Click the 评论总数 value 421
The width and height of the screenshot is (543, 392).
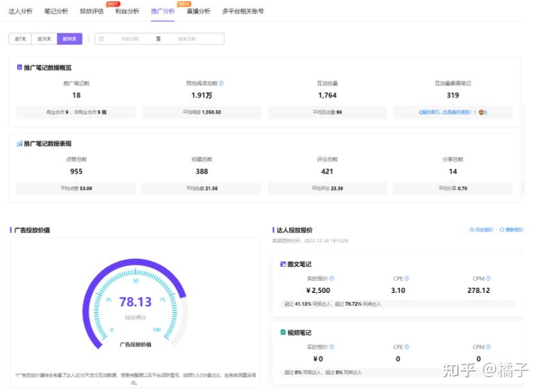click(327, 171)
